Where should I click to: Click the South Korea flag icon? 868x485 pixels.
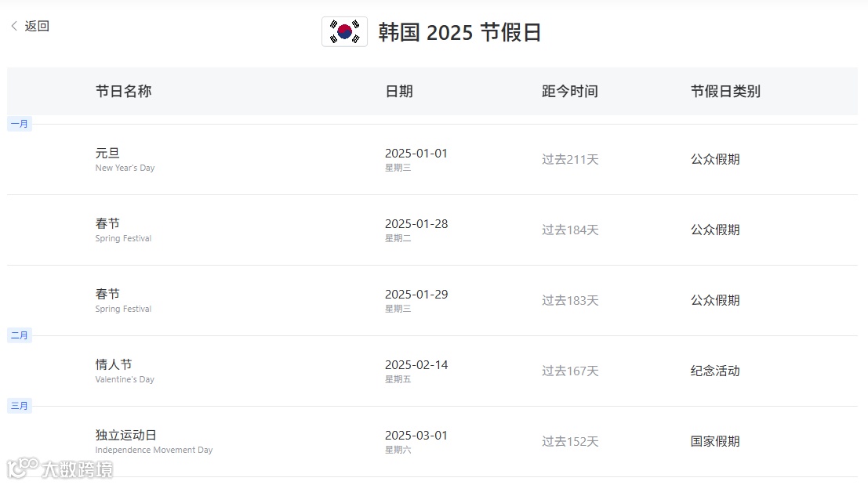(x=344, y=31)
